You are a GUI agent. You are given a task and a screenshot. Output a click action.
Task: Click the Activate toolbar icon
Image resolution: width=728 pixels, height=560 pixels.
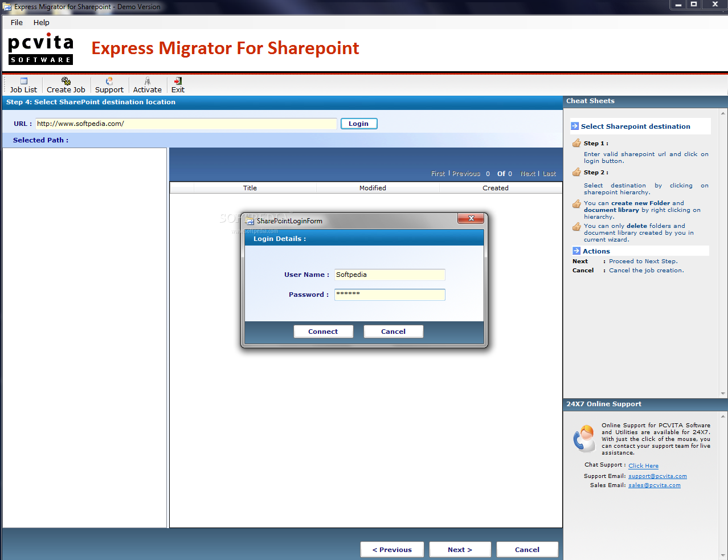coord(148,85)
